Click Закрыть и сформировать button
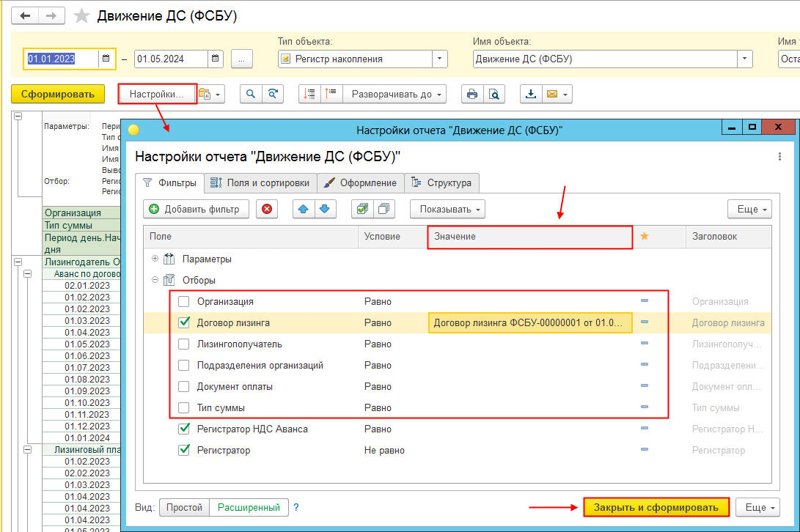 click(x=656, y=507)
